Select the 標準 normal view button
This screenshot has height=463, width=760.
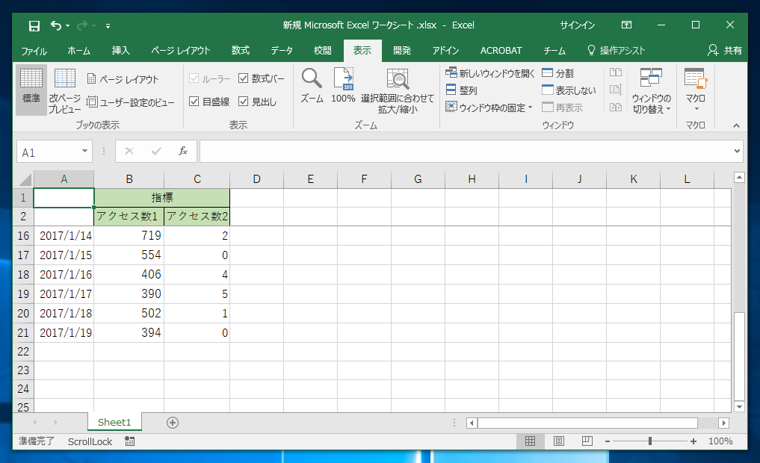coord(31,90)
